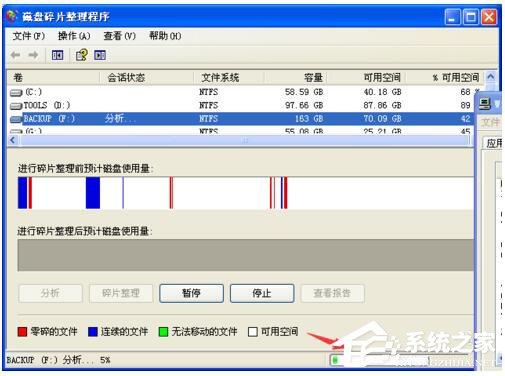Sort by the % 可用空间 column header
505x376 pixels.
click(445, 78)
